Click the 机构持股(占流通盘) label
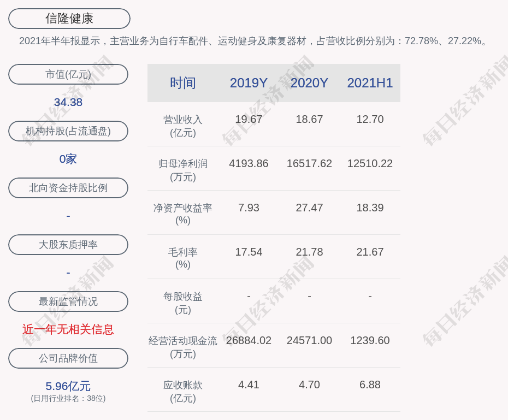Viewport: 508px width, 420px height. [68, 131]
